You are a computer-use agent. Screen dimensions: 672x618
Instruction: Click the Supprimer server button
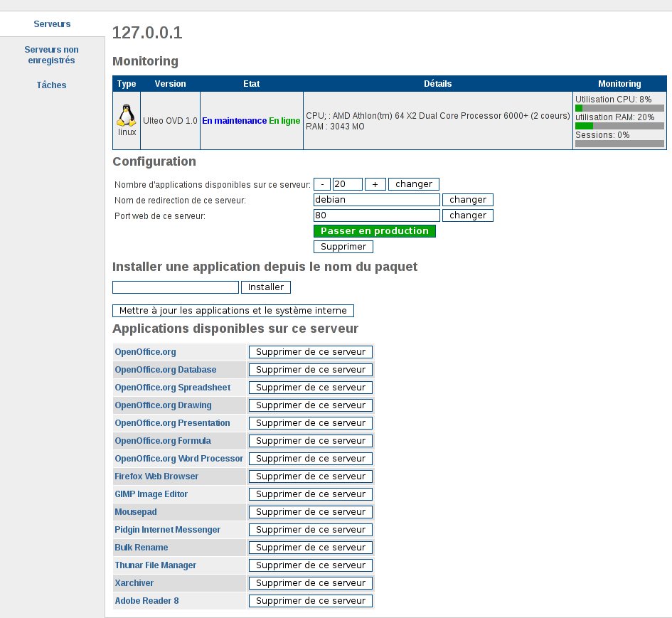click(343, 247)
